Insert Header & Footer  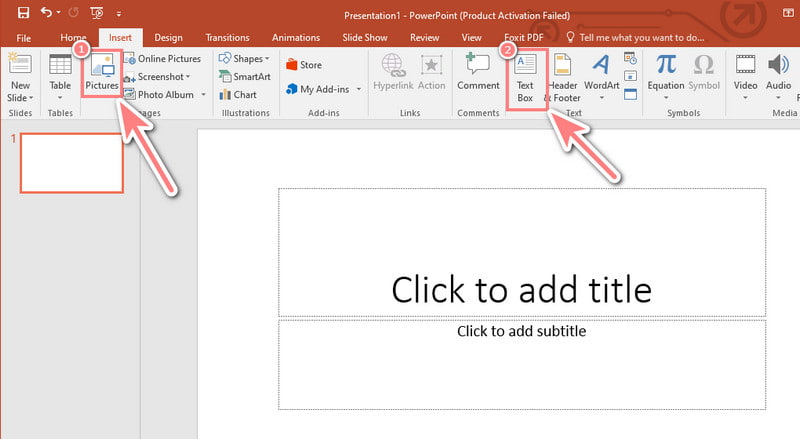pos(562,75)
